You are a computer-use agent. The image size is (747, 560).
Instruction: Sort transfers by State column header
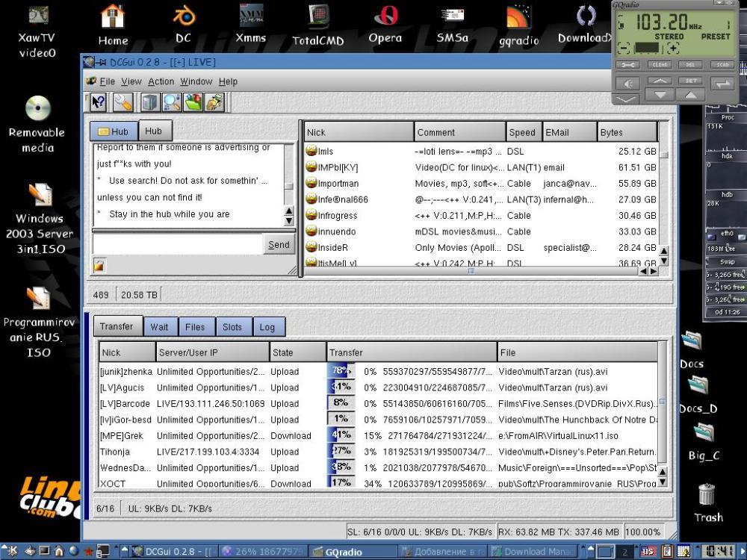coord(298,352)
